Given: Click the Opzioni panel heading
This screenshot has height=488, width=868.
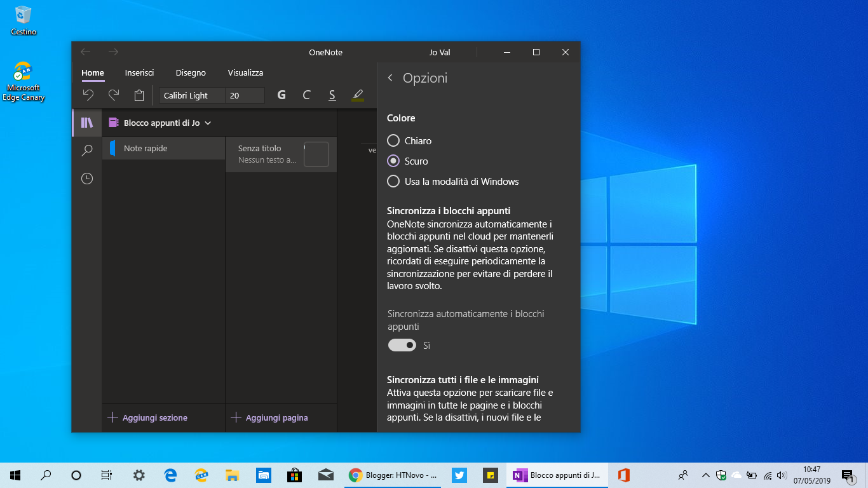Looking at the screenshot, I should 425,78.
